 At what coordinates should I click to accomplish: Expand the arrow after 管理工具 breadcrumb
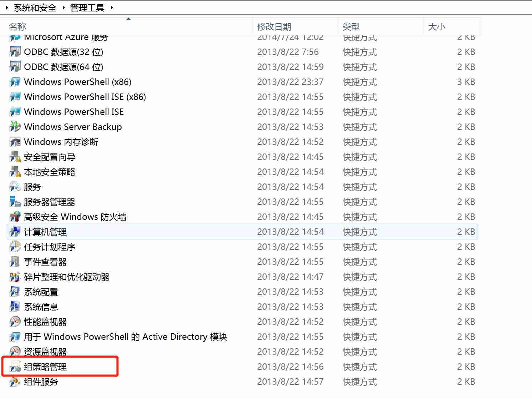[112, 8]
